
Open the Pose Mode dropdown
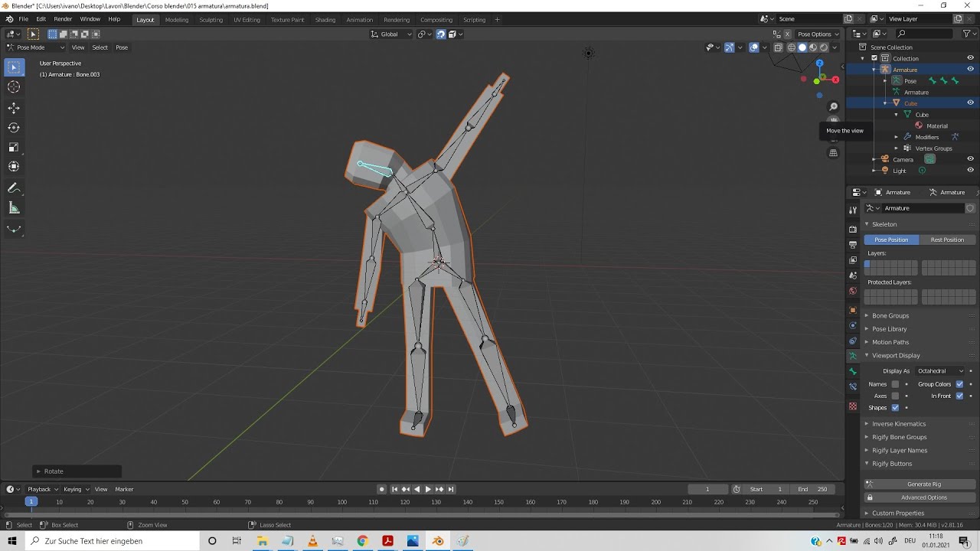35,47
